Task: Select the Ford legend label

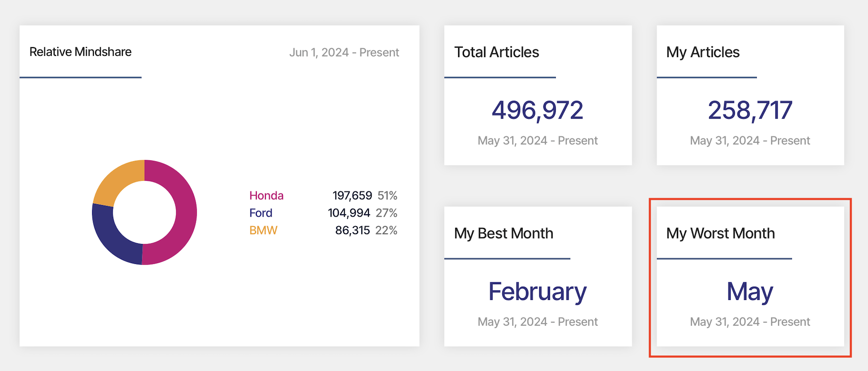Action: click(x=260, y=213)
